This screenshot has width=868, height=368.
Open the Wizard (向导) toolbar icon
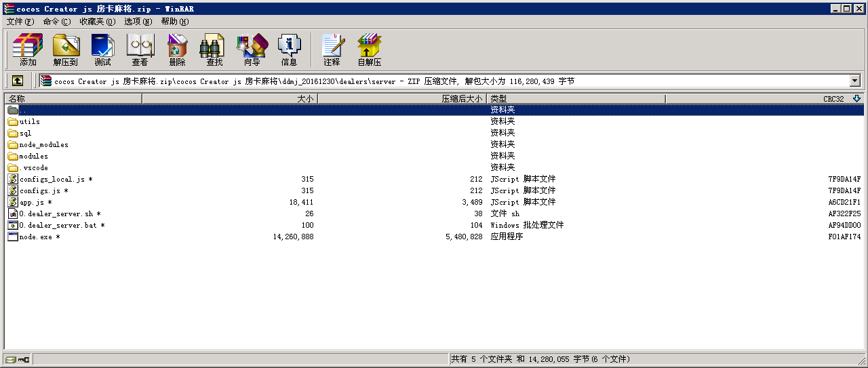point(252,50)
